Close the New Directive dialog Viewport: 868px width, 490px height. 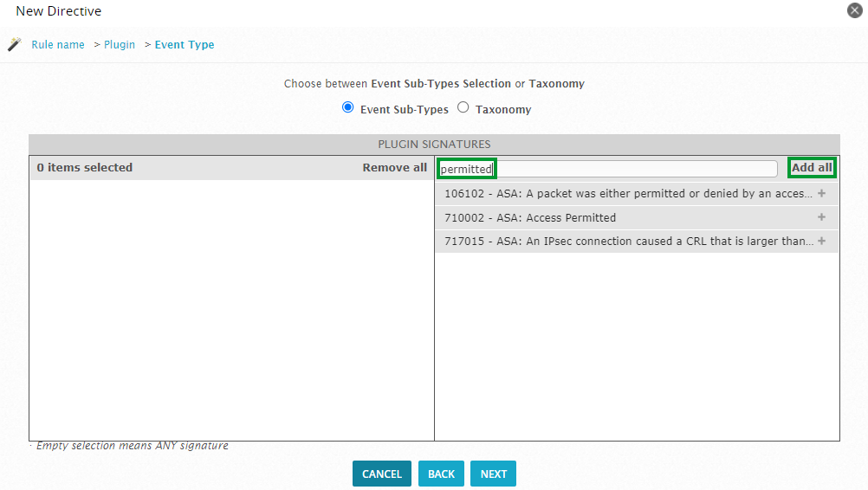click(x=855, y=10)
